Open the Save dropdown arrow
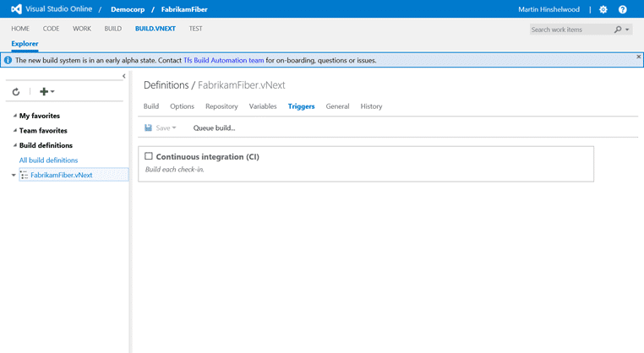 pyautogui.click(x=174, y=128)
